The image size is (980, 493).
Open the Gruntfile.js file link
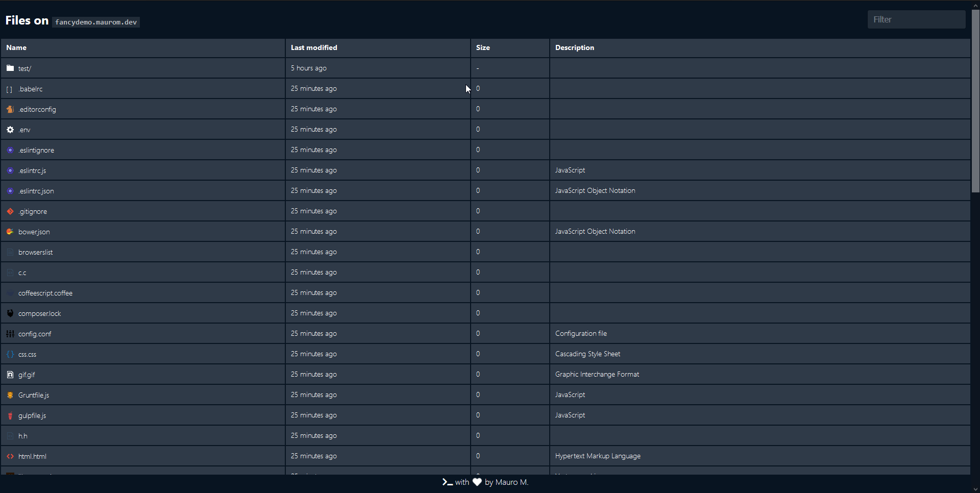[34, 395]
